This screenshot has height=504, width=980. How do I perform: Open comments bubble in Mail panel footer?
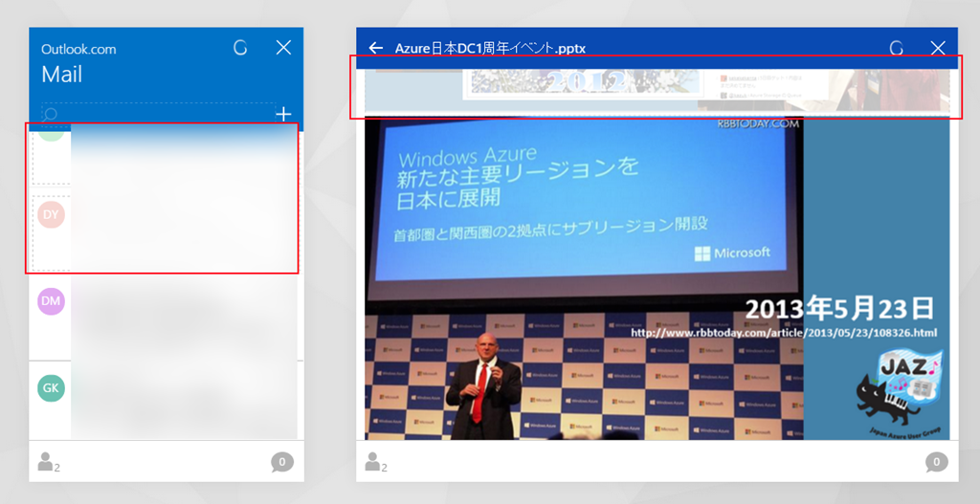[x=281, y=463]
